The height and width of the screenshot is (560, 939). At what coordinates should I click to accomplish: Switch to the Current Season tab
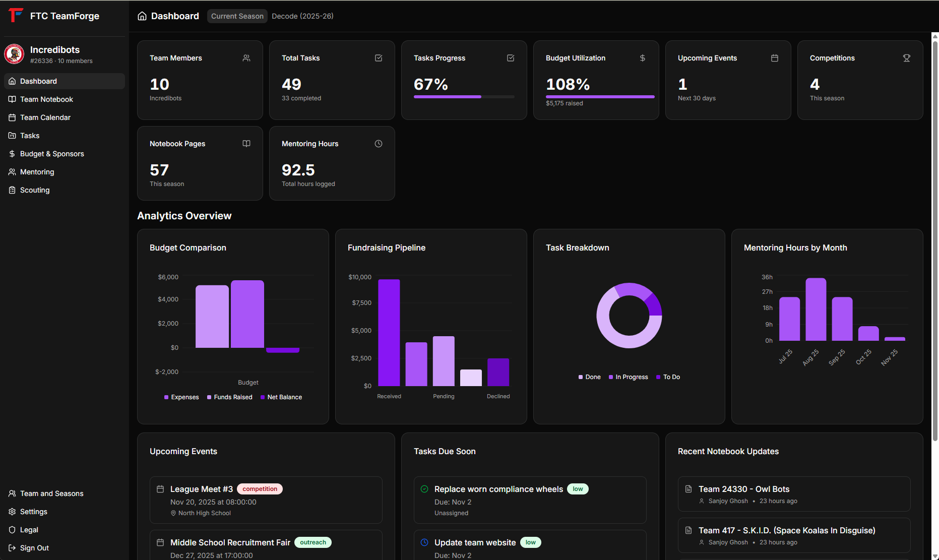tap(237, 16)
